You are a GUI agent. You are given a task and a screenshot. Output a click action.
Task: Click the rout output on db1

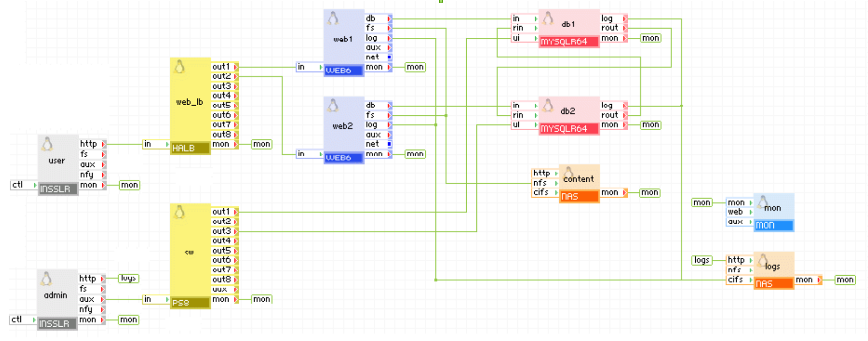613,28
